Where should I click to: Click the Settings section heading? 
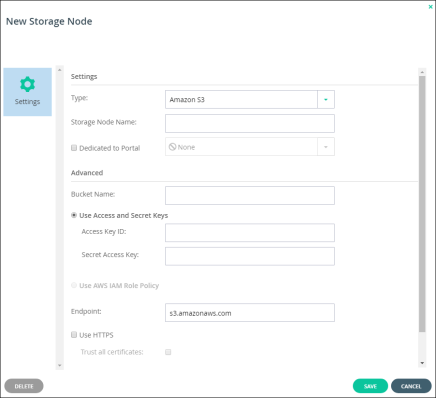[x=84, y=77]
